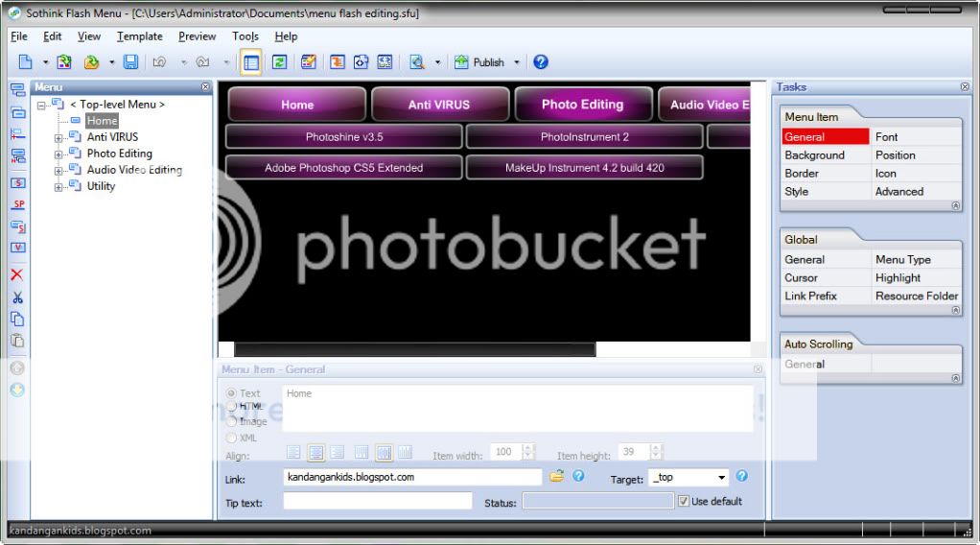This screenshot has height=545, width=980.
Task: Click the sidebar 'SP' icon
Action: tap(17, 204)
